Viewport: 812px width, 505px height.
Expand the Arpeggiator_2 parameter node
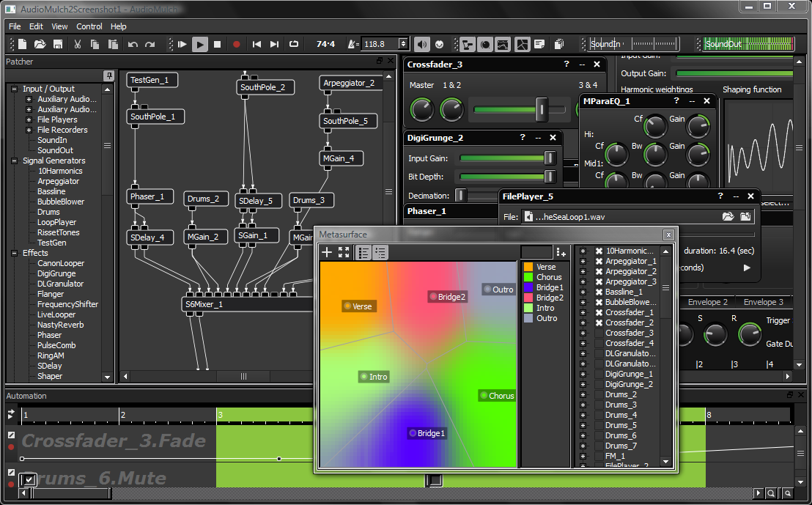pyautogui.click(x=583, y=271)
